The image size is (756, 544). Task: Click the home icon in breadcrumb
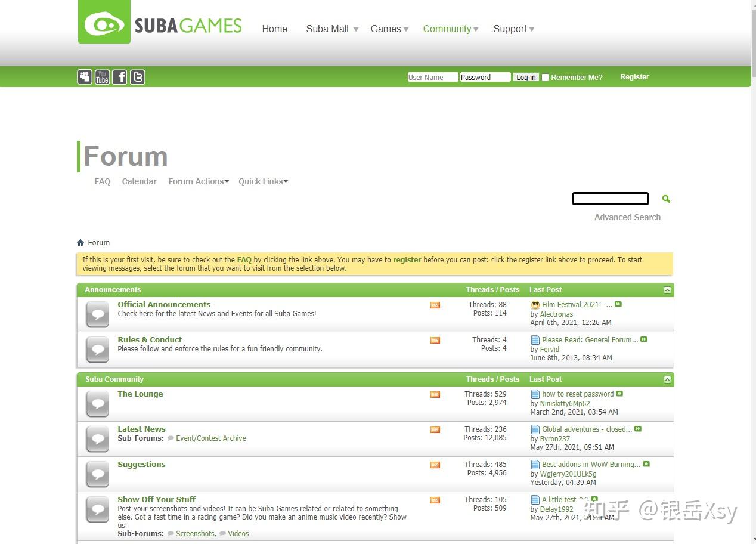point(80,243)
